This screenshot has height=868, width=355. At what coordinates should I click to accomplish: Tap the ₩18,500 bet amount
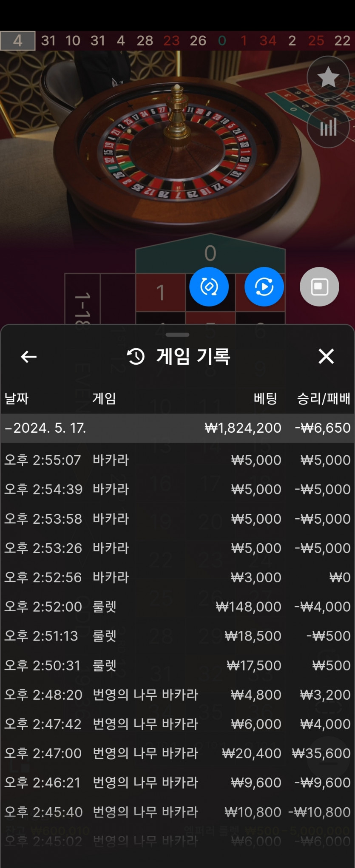[253, 636]
